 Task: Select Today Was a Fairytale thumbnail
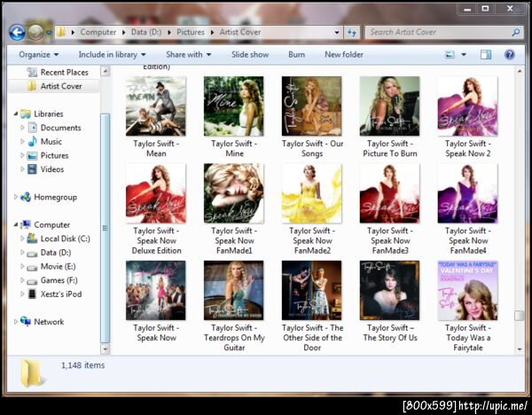467,290
